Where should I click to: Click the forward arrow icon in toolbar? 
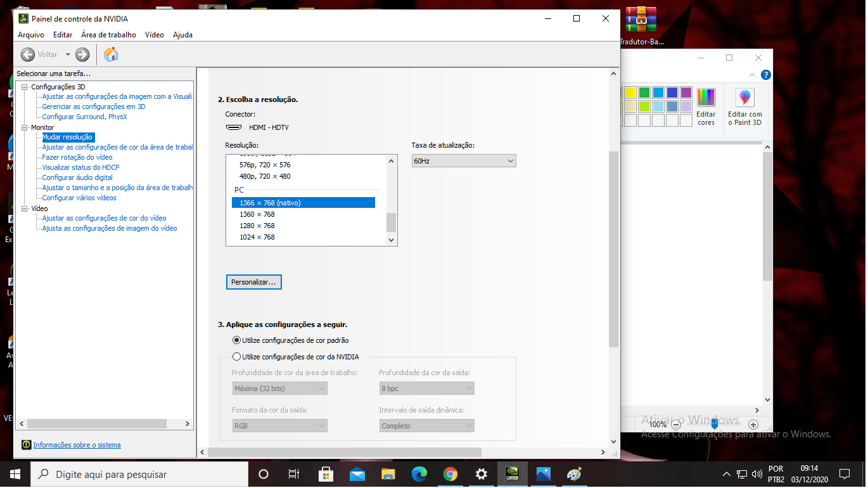82,55
